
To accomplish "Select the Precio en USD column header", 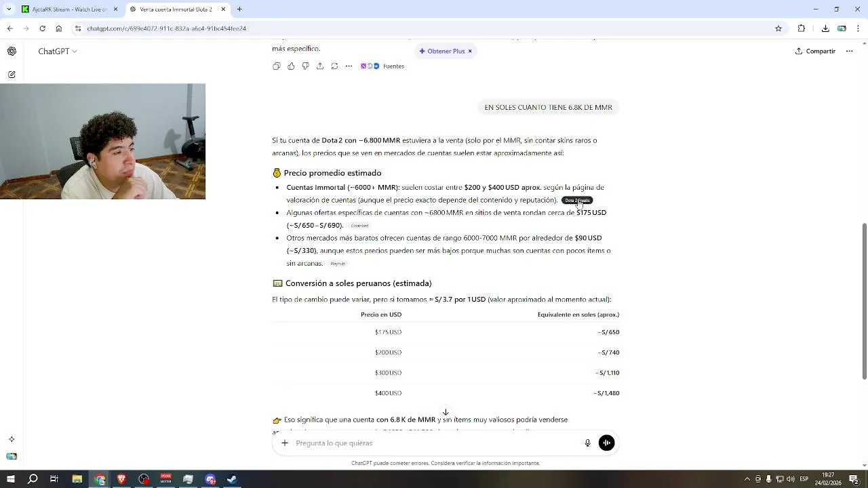I will (381, 314).
